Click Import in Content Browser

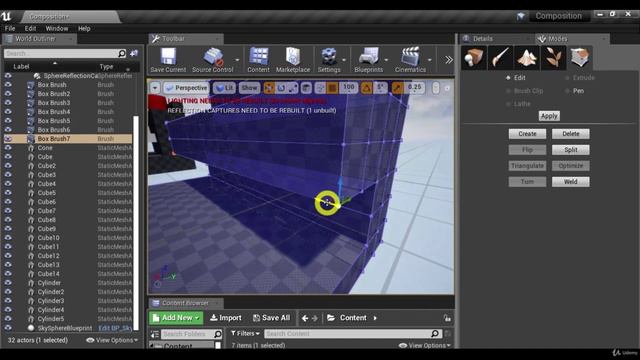point(226,318)
